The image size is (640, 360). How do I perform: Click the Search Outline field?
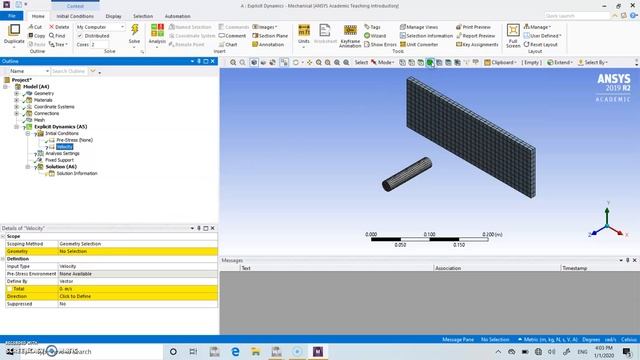point(69,71)
